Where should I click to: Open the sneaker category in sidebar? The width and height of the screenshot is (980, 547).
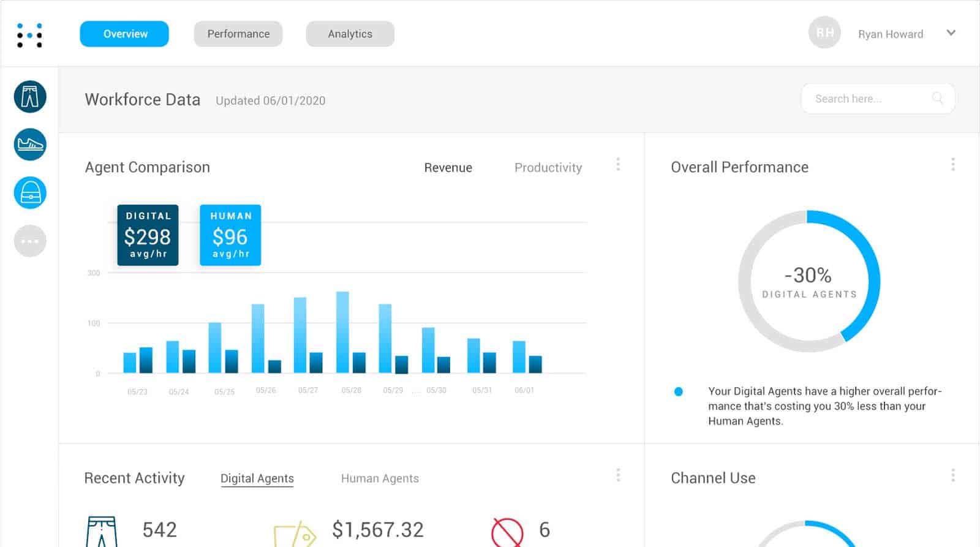point(30,145)
